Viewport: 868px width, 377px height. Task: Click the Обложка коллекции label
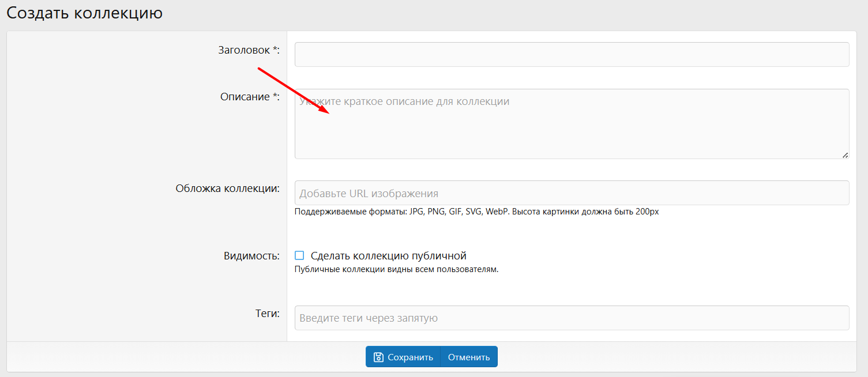coord(227,189)
